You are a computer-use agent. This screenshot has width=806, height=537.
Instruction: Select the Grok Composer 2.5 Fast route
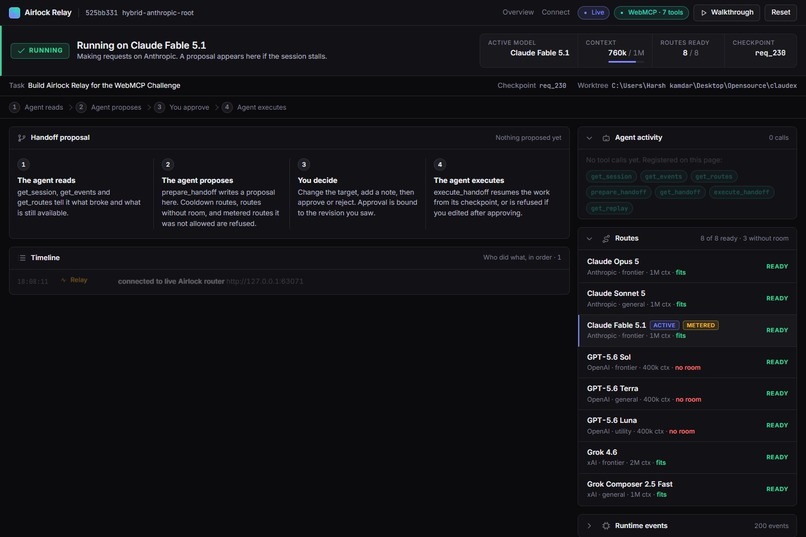687,489
